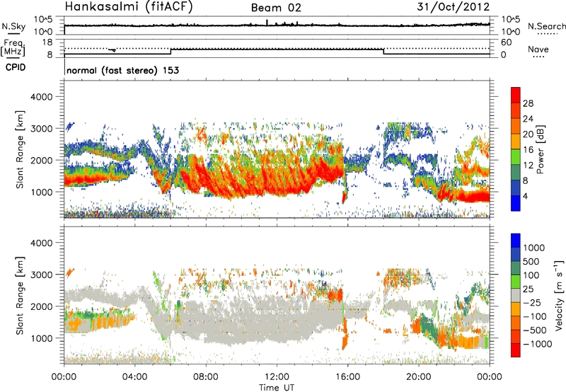Click the Power [dB] colorbar title
This screenshot has width=566, height=392.
point(541,149)
